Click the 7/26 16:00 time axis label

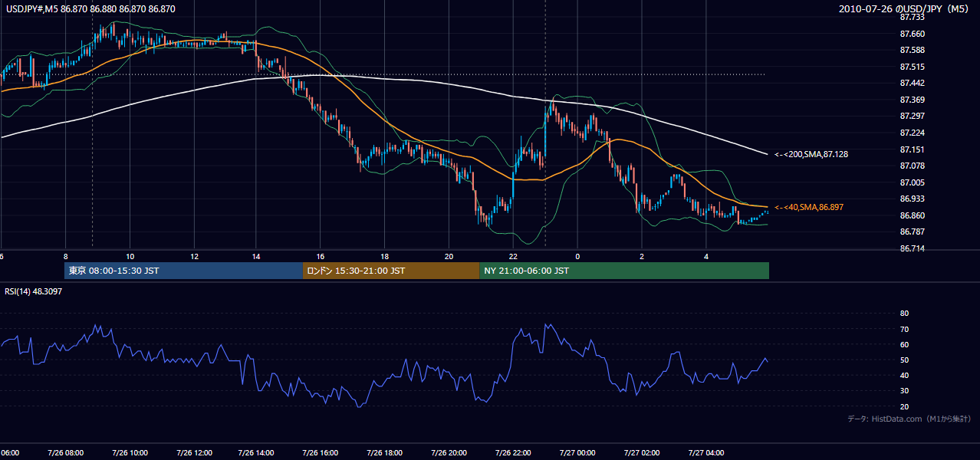click(x=321, y=452)
